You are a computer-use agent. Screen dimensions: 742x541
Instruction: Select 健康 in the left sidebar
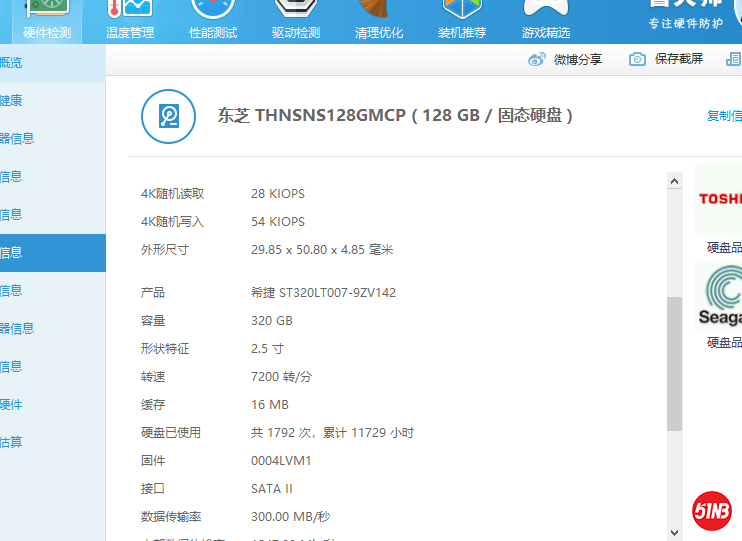[11, 101]
